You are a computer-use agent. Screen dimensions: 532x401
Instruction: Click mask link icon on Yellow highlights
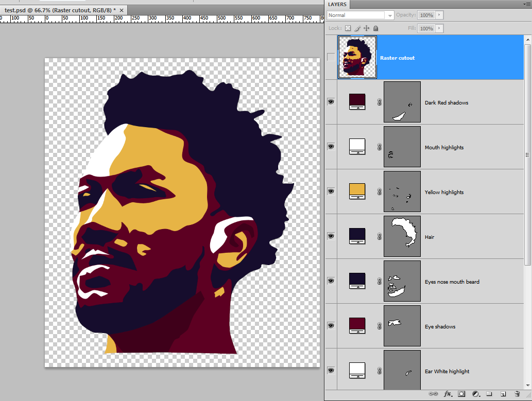(x=380, y=191)
